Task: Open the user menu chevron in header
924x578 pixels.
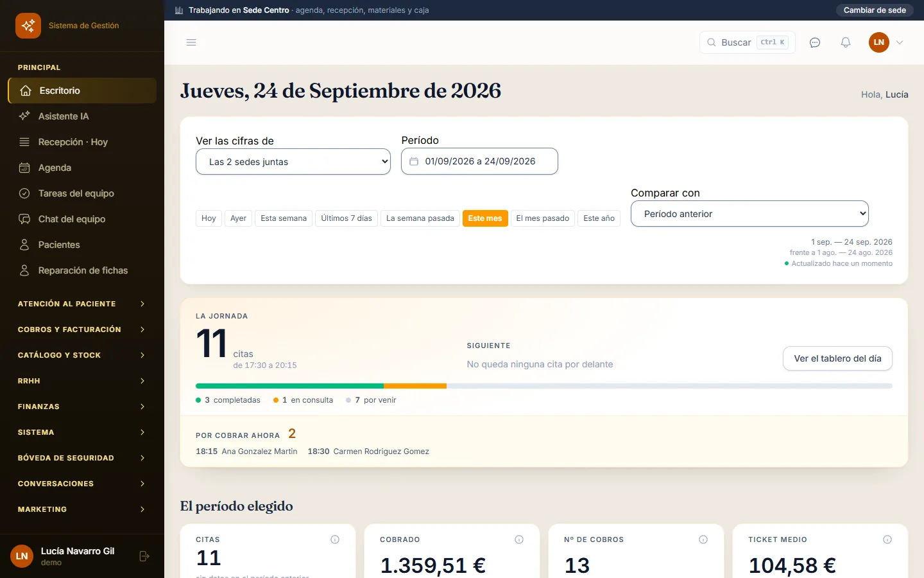Action: [900, 42]
